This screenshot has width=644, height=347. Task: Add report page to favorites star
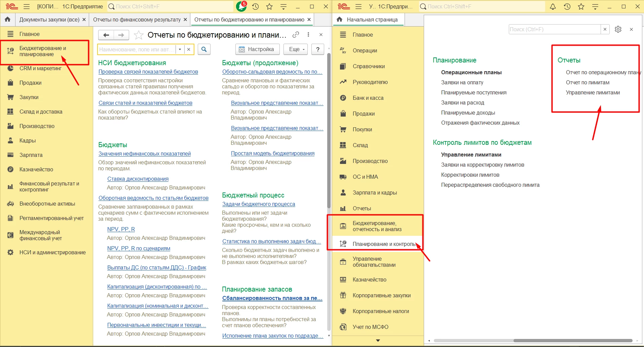click(139, 35)
